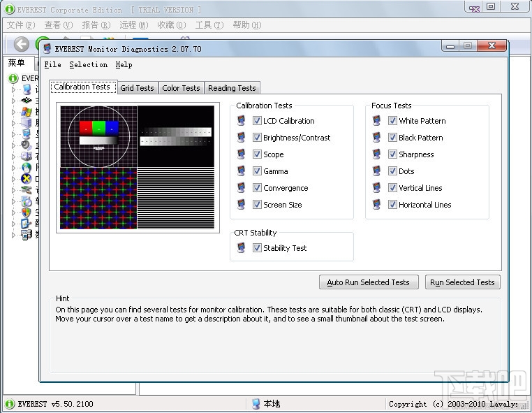This screenshot has width=532, height=413.
Task: Click the monitor icon beside Stability Test
Action: pos(242,248)
